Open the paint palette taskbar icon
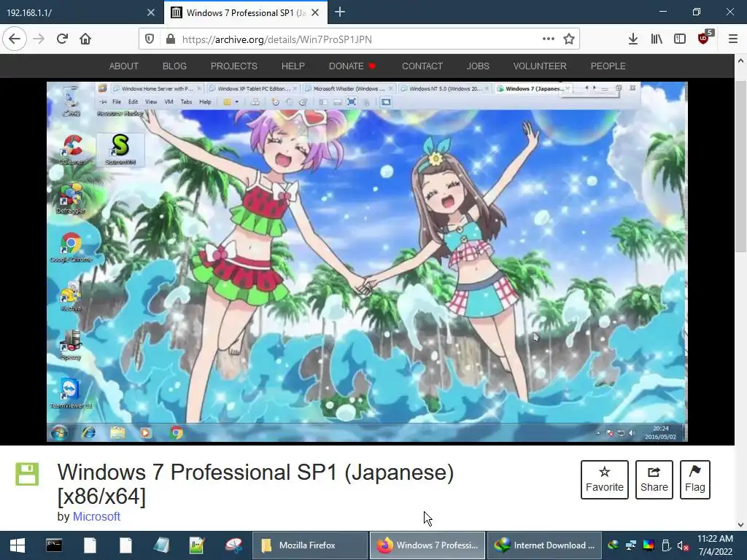This screenshot has height=560, width=747. [x=233, y=545]
